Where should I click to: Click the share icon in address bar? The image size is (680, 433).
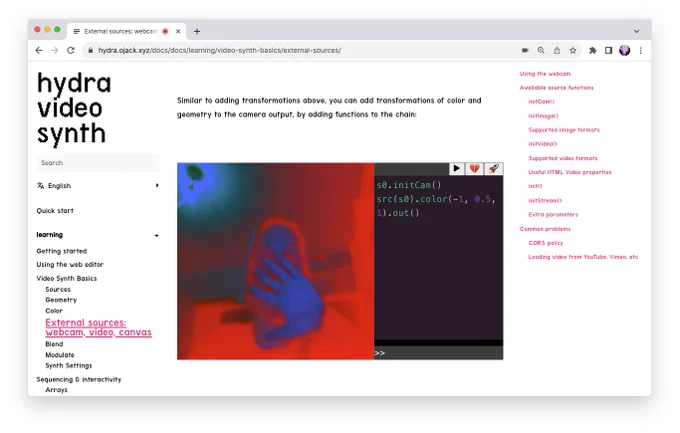(x=557, y=50)
